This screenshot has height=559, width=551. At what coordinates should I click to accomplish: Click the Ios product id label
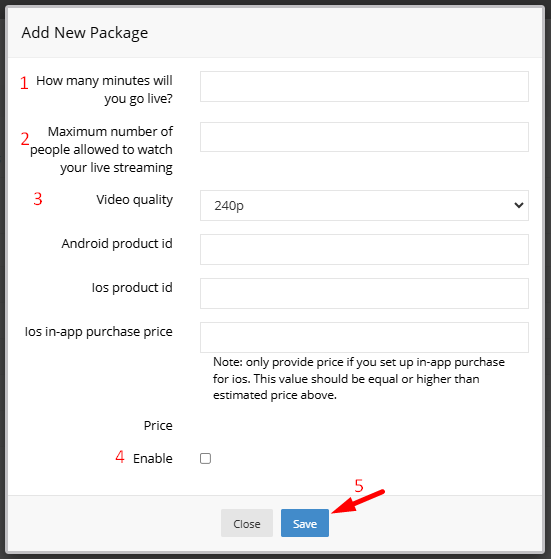click(132, 288)
